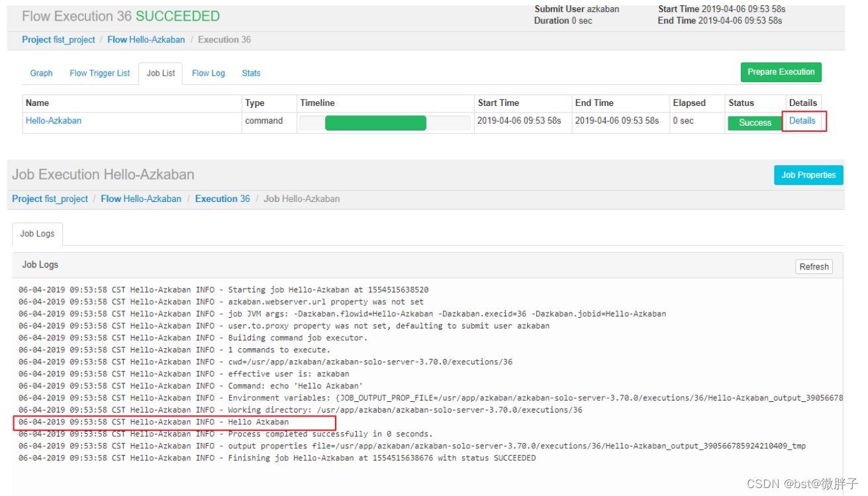Open Execution 36 link in Job Execution breadcrumb
Screen dimensions: 868x496
222,199
